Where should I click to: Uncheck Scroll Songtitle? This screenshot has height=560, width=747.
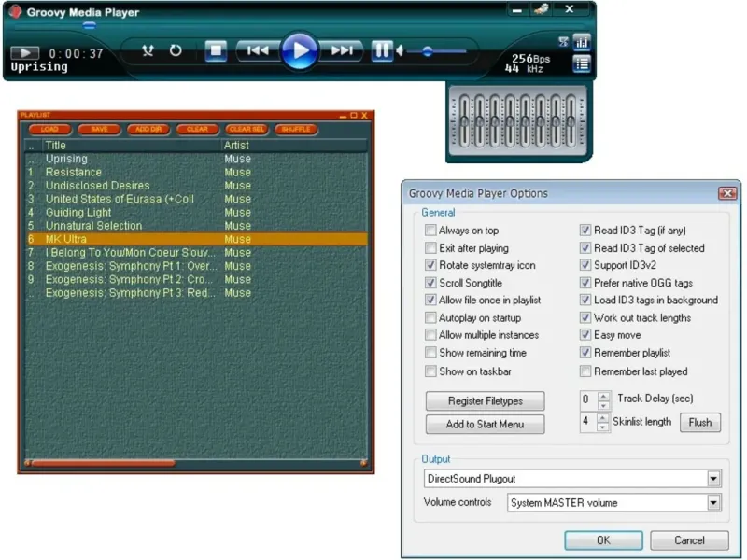click(430, 283)
